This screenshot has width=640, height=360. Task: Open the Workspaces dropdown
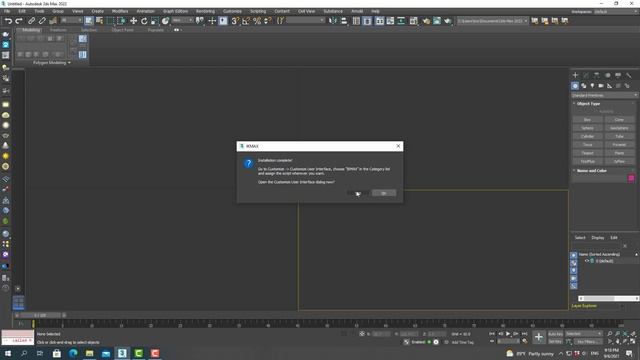pyautogui.click(x=616, y=11)
